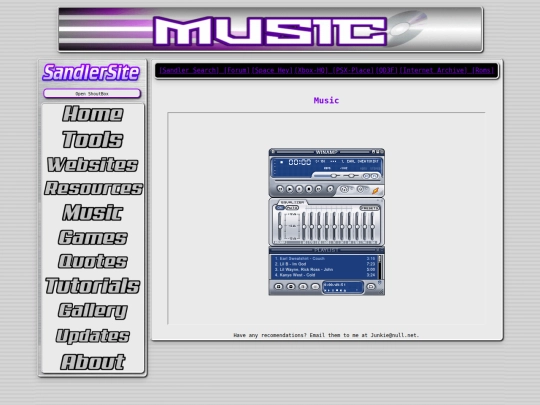Click the playlist Remove button

(x=291, y=287)
